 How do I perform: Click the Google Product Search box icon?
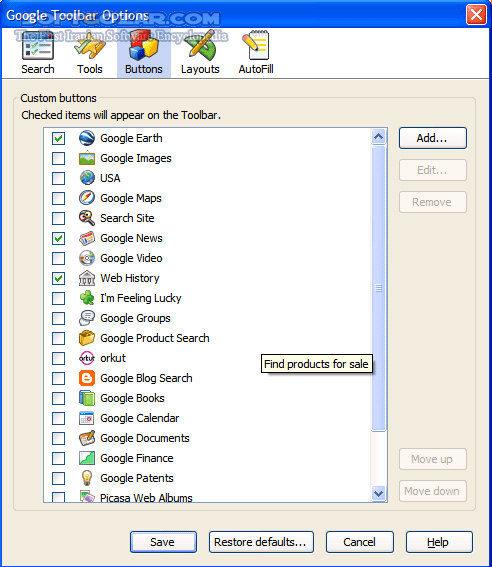87,338
